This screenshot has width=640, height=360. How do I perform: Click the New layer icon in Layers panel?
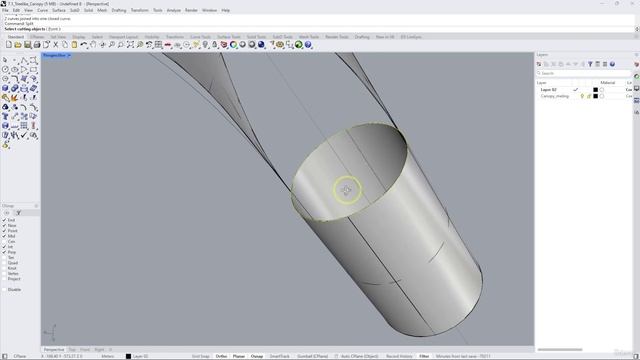(x=539, y=64)
